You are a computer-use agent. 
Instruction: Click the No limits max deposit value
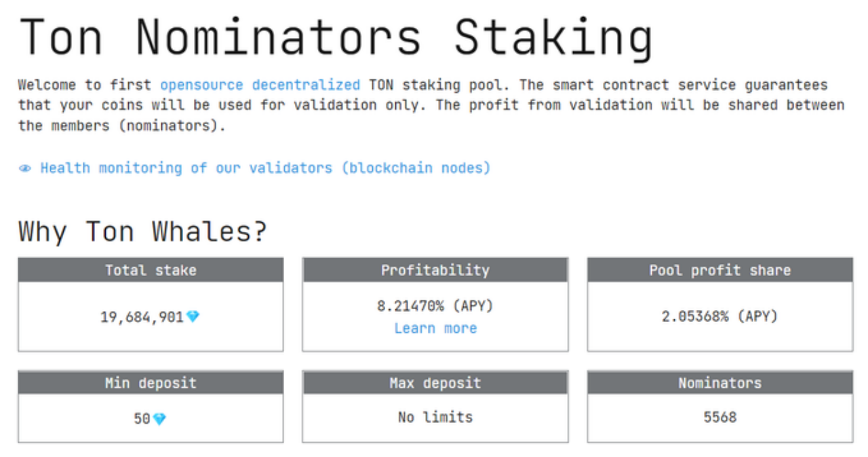point(435,417)
